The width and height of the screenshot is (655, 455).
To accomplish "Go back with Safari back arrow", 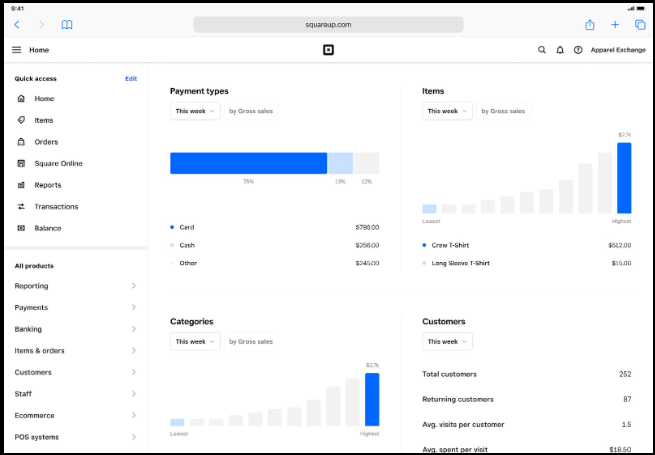I will pyautogui.click(x=17, y=25).
